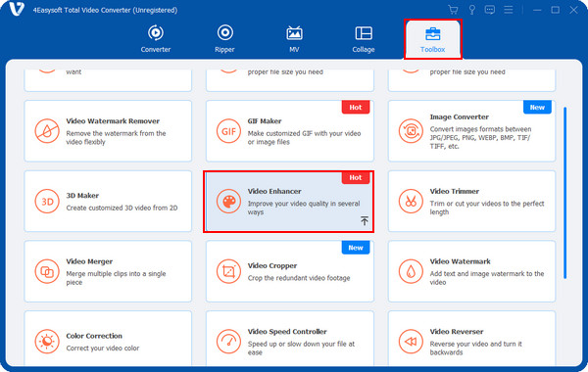This screenshot has height=372, width=588.
Task: Click 'Correct your video color' description
Action: 102,349
